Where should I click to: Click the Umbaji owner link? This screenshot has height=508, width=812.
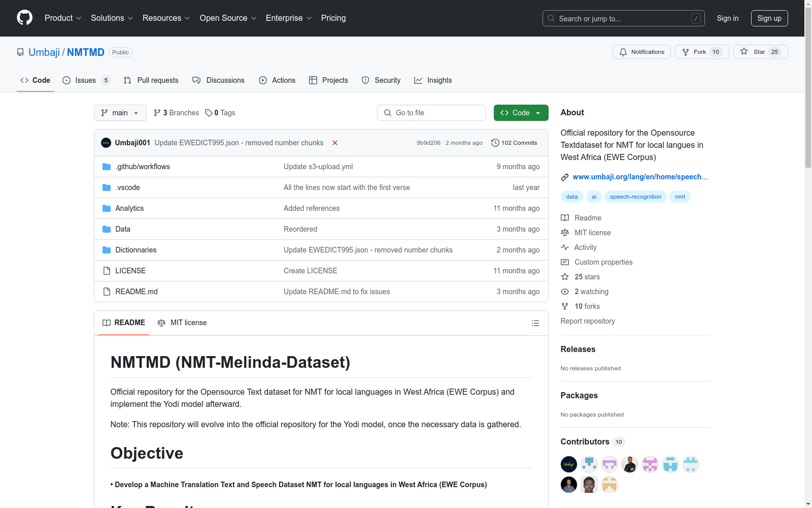pos(44,52)
